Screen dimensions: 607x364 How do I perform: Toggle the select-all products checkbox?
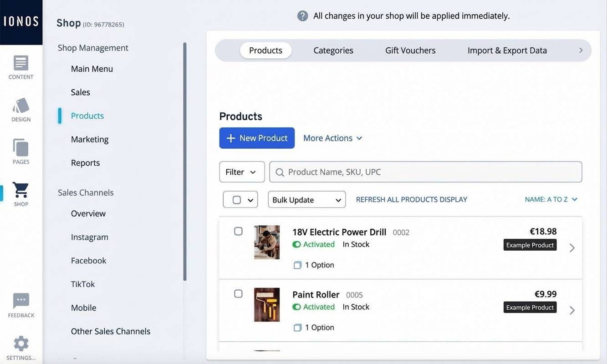(x=236, y=200)
